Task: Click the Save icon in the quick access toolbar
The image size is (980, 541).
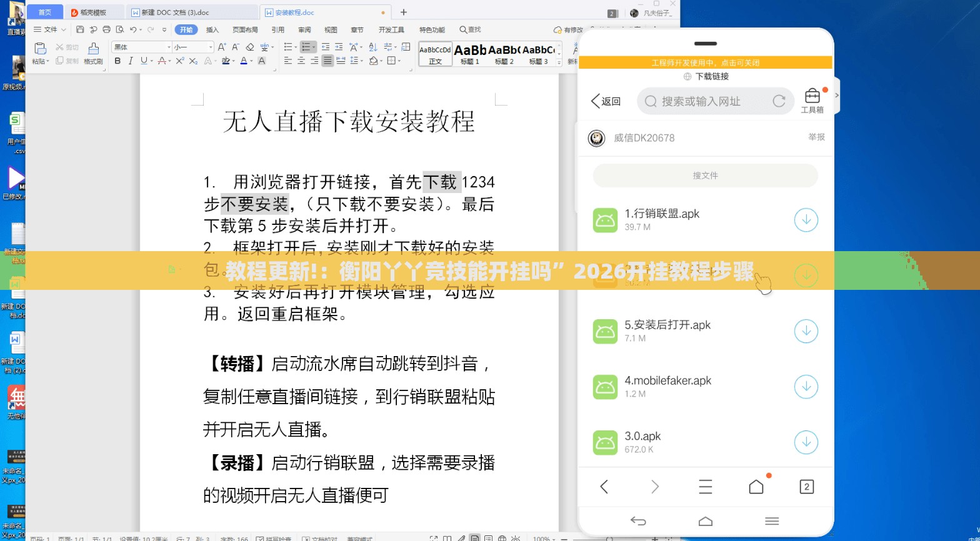Action: [x=80, y=29]
